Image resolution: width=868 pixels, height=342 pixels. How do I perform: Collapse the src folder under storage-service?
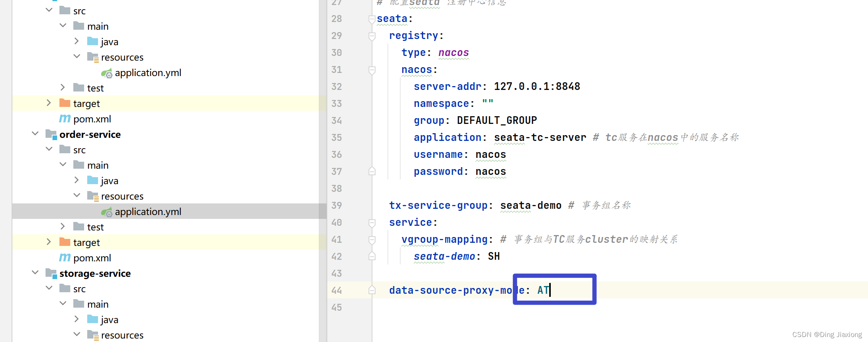pyautogui.click(x=49, y=288)
